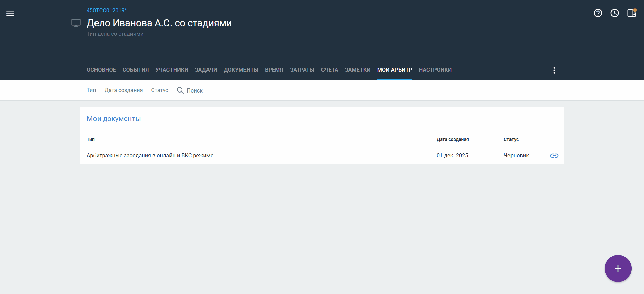This screenshot has width=644, height=294.
Task: Expand the Статус filter dropdown
Action: click(x=159, y=90)
